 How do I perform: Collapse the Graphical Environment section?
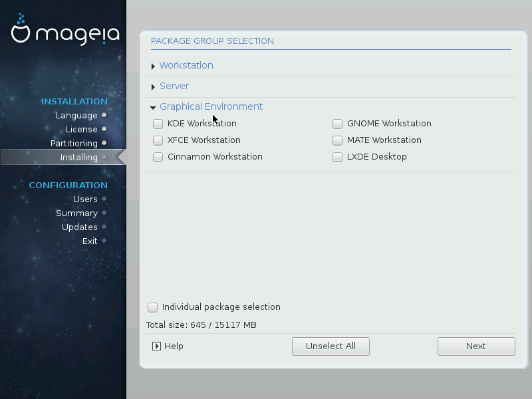click(153, 107)
